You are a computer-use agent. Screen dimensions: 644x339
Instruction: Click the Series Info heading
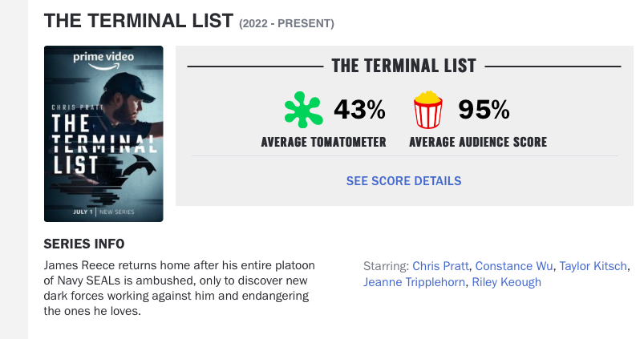[x=84, y=244]
